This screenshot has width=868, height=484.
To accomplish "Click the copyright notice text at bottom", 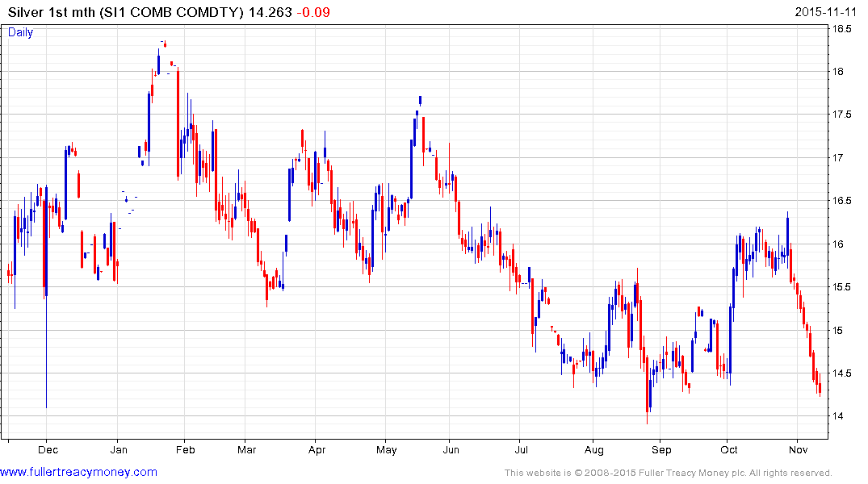I will [x=669, y=473].
